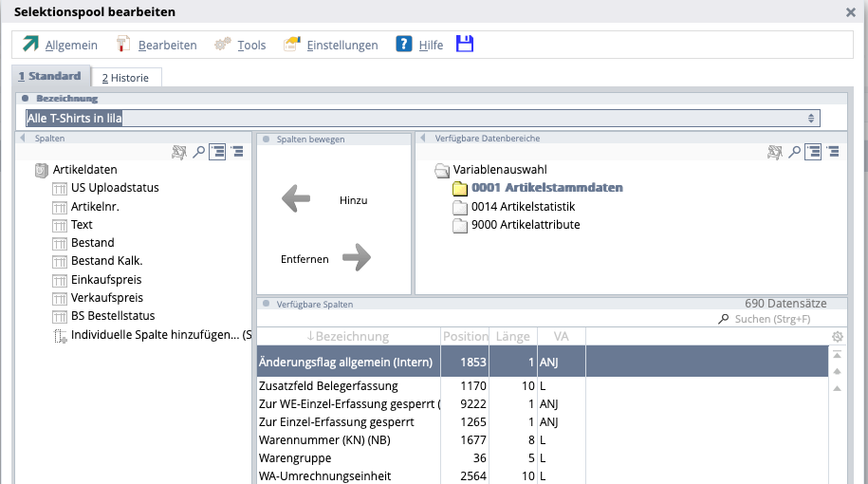Open the Bearbeiten toolbar menu
This screenshot has height=484, width=868.
pos(156,45)
